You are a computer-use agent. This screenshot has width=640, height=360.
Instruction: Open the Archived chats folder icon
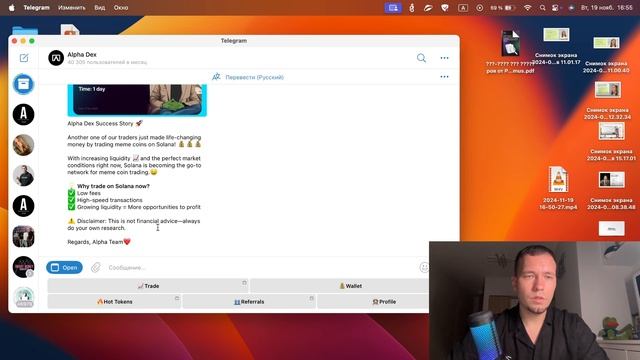pyautogui.click(x=23, y=84)
